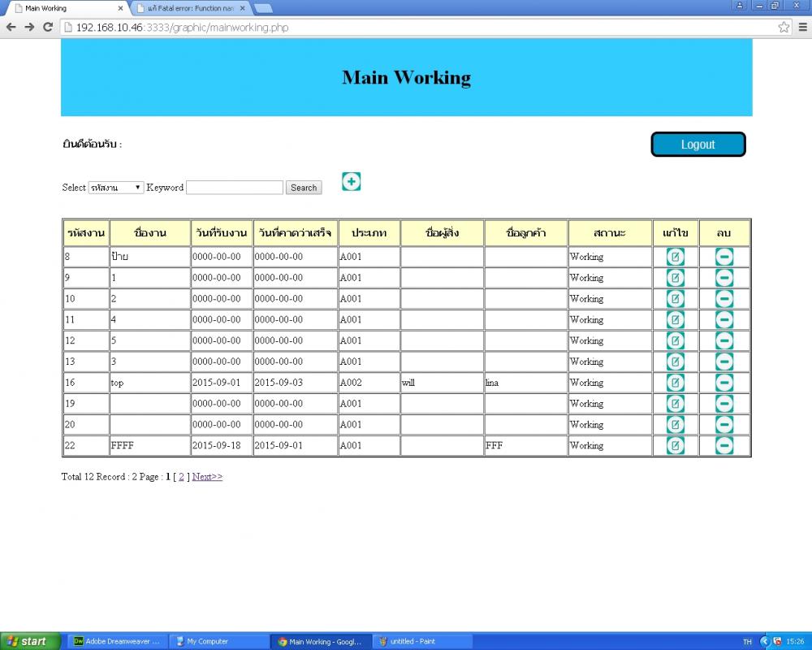Click the address bar URL

pos(182,27)
